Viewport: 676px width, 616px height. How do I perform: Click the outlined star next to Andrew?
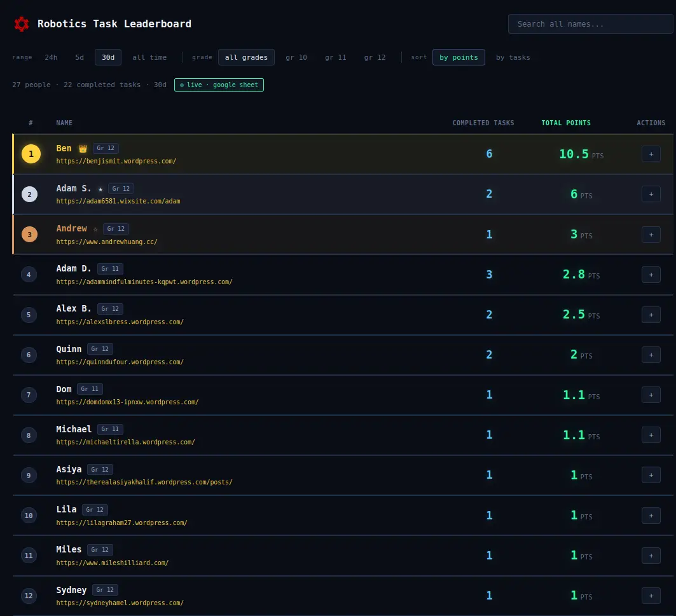click(95, 229)
